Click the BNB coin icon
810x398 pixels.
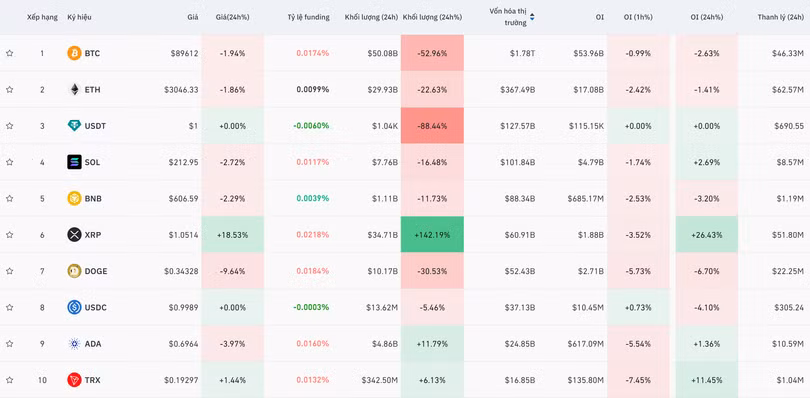tap(74, 198)
